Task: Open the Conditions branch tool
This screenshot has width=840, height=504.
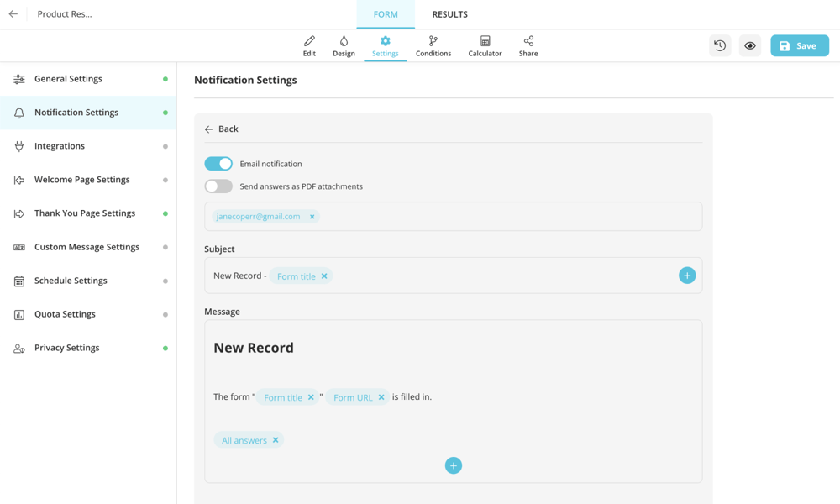Action: pos(433,46)
